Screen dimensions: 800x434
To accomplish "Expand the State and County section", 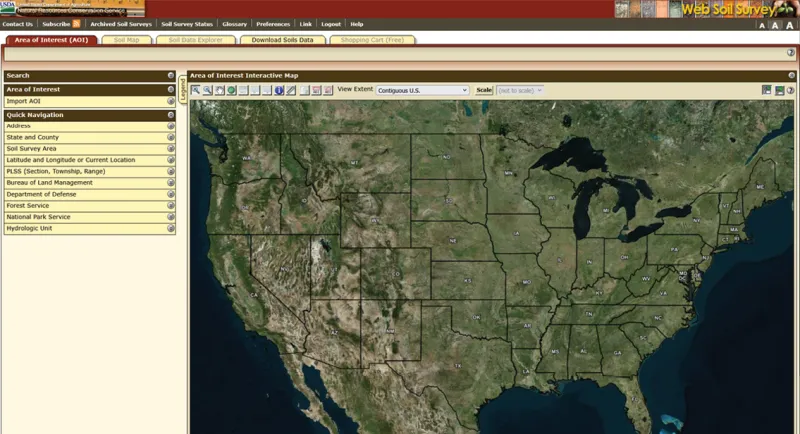I will coord(171,137).
